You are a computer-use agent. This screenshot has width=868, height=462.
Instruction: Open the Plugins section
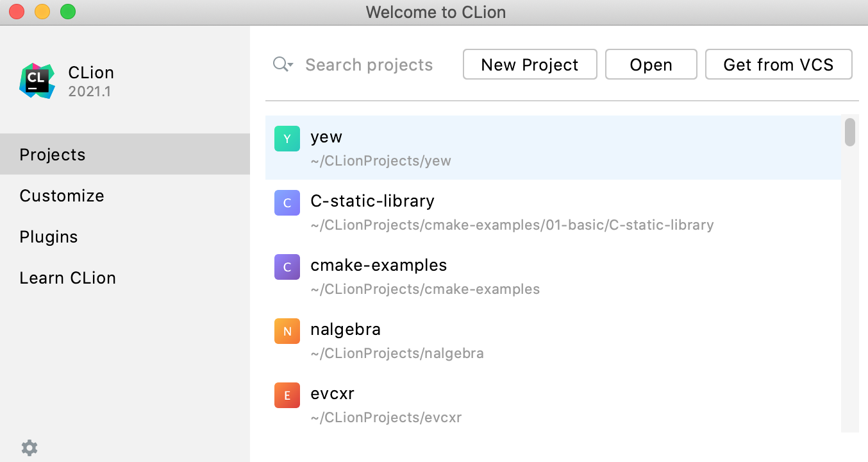tap(49, 237)
